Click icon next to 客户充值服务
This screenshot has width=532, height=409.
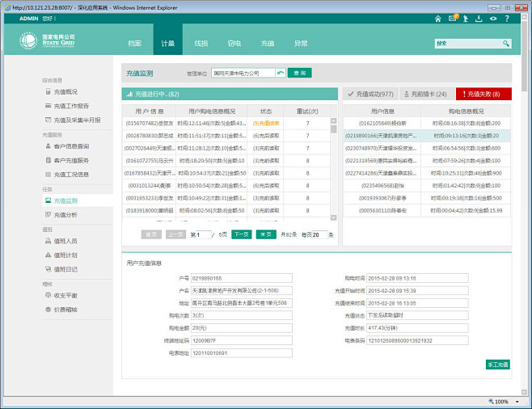[49, 160]
